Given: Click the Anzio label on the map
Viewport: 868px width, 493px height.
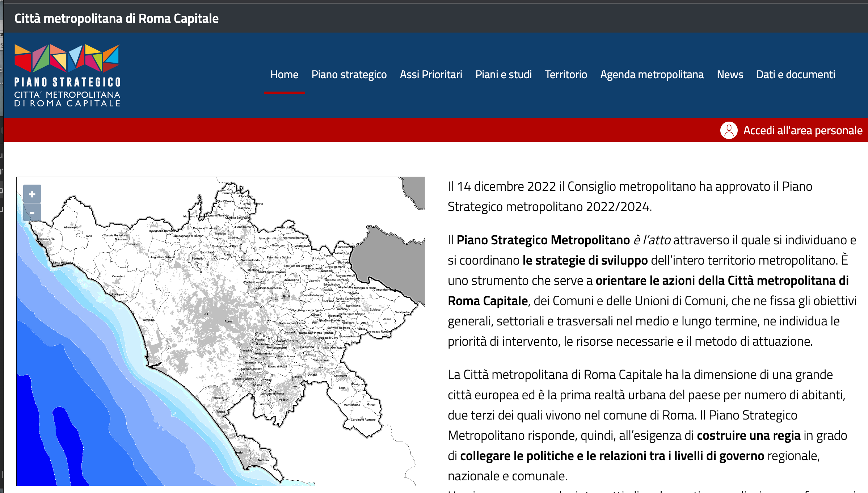Looking at the screenshot, I should coord(239,452).
